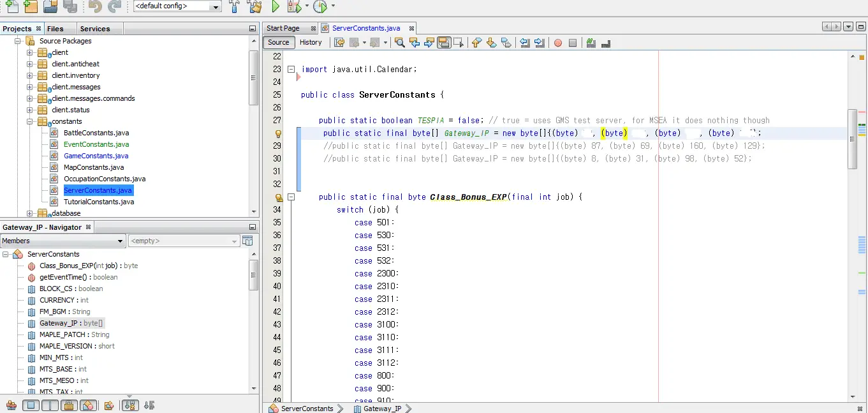868x413 pixels.
Task: Open the Members dropdown in Navigator
Action: [63, 241]
